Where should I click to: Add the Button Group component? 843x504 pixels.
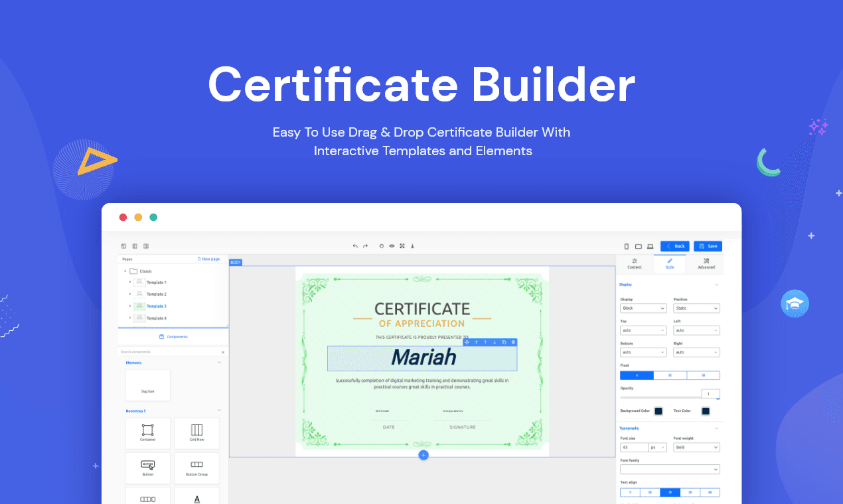196,468
